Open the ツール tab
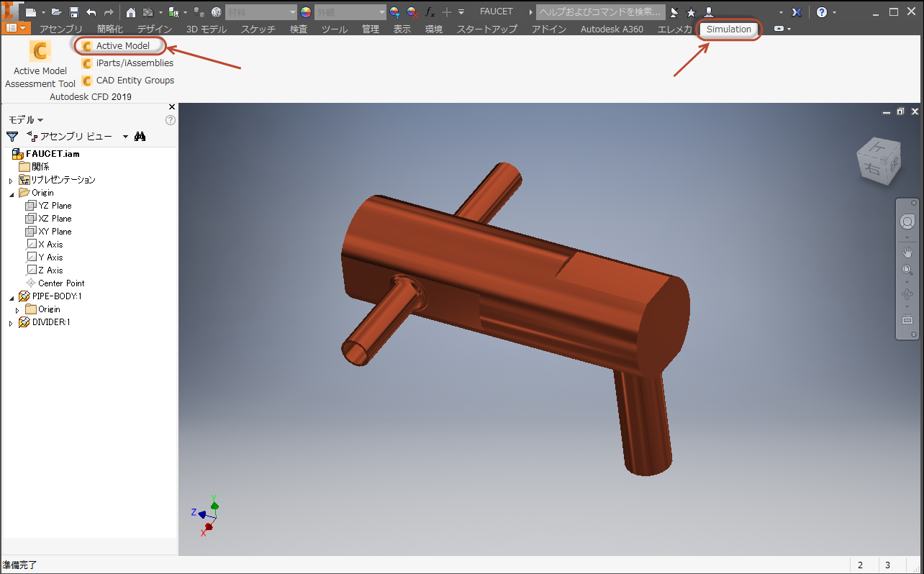924x574 pixels. (335, 29)
